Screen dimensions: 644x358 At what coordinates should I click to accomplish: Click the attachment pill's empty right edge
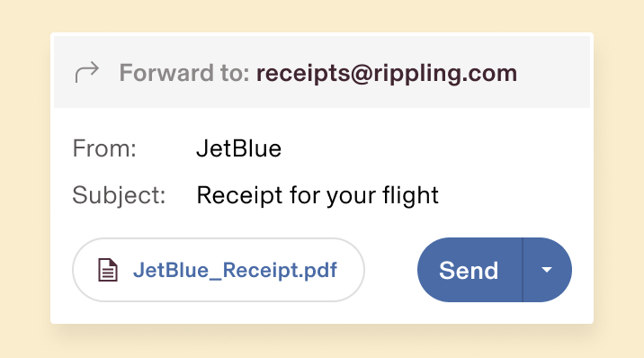coord(351,270)
